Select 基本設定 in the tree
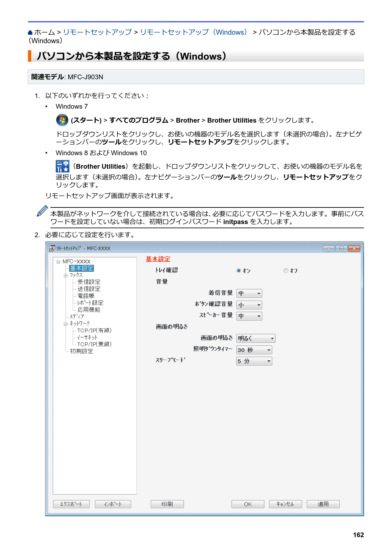 tap(82, 268)
